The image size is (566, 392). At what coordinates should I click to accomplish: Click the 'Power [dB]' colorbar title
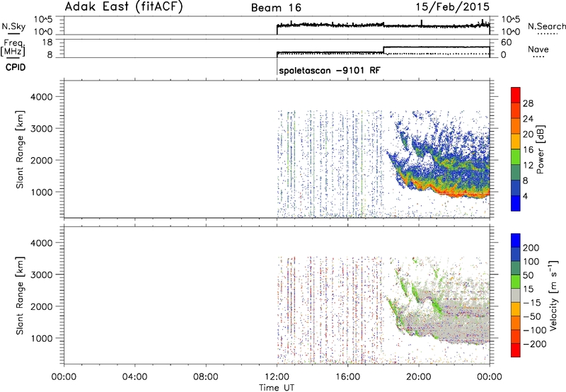[540, 149]
